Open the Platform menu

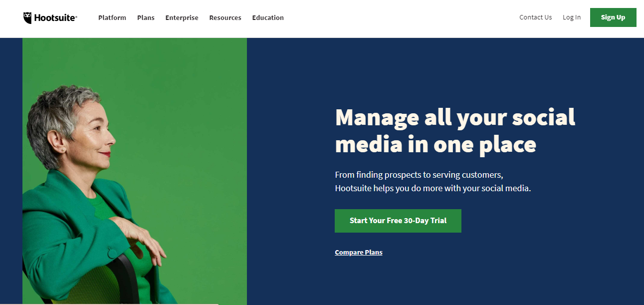[x=112, y=17]
